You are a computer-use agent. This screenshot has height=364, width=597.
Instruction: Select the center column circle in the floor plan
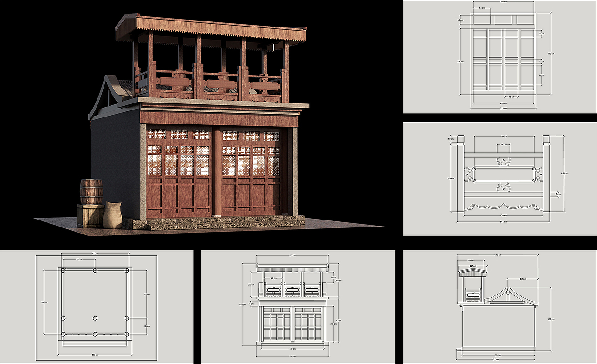click(95, 318)
